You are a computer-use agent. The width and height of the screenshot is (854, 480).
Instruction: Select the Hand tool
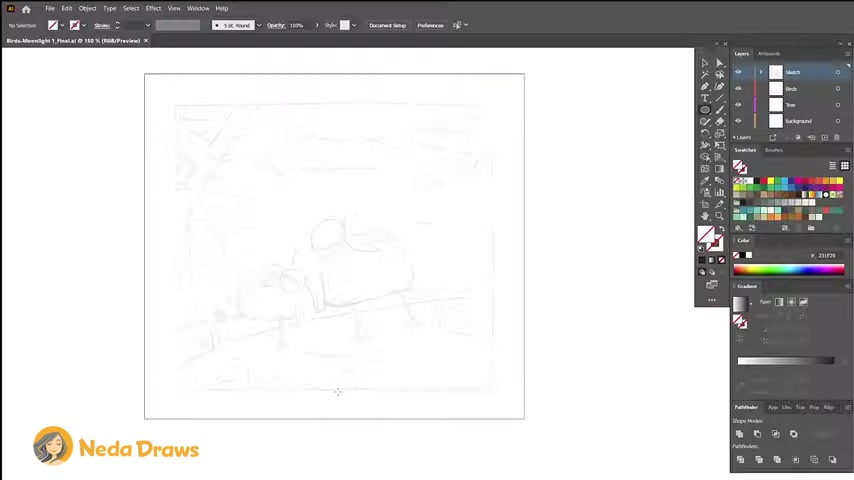(705, 216)
